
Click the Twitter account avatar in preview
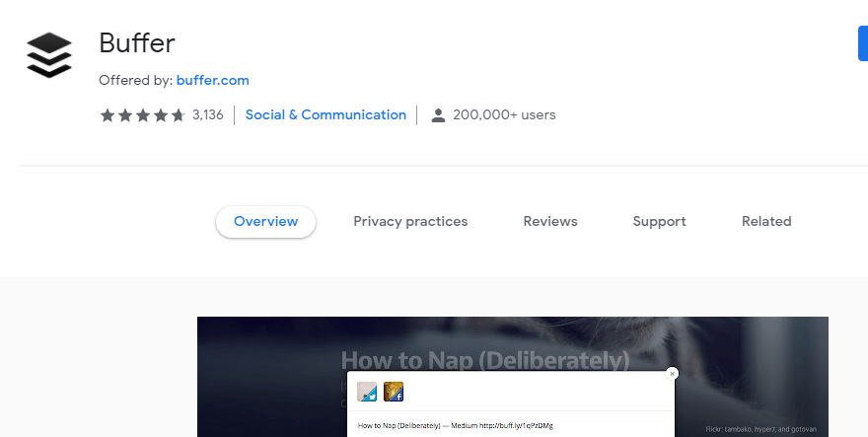367,392
